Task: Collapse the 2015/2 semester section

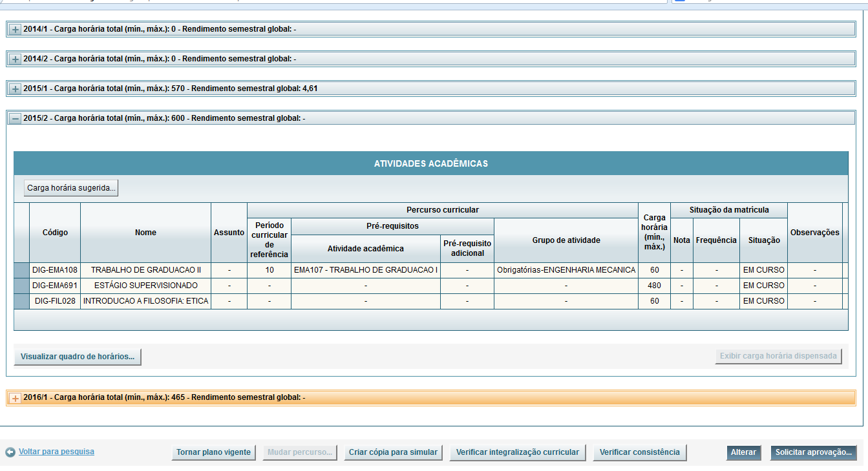Action: (16, 119)
